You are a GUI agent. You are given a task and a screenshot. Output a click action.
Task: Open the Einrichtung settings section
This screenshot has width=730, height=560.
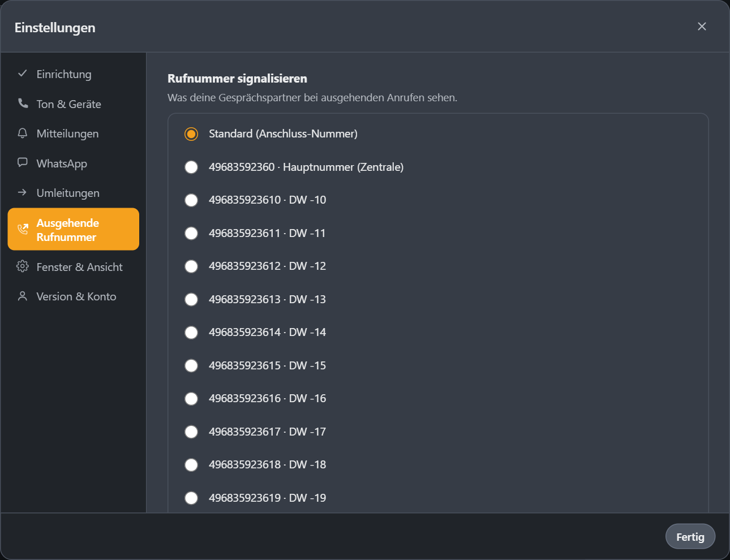pos(74,74)
